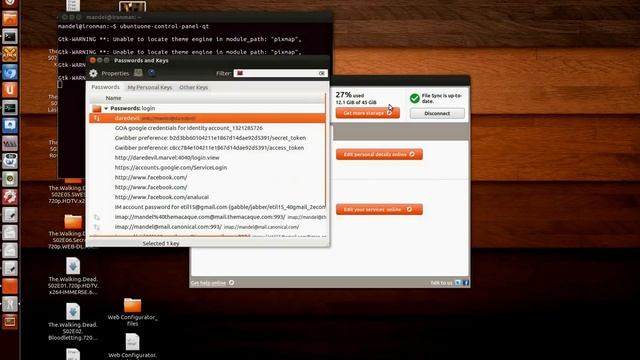Click the Disconnect button in Ubuntu One
The width and height of the screenshot is (640, 360).
tap(437, 113)
